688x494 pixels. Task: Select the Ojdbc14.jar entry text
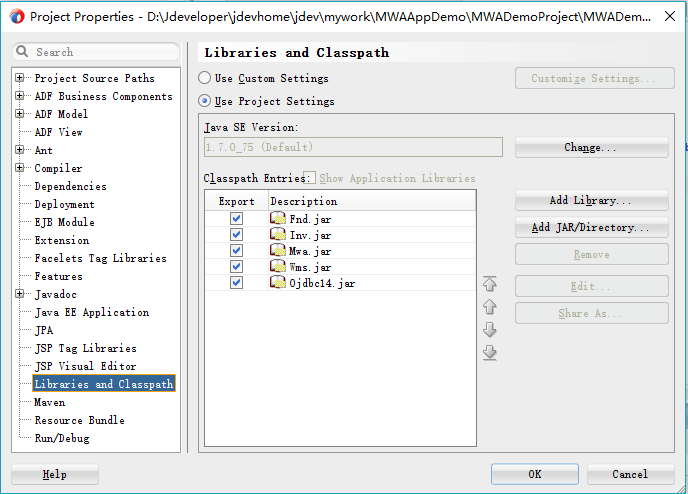(322, 283)
